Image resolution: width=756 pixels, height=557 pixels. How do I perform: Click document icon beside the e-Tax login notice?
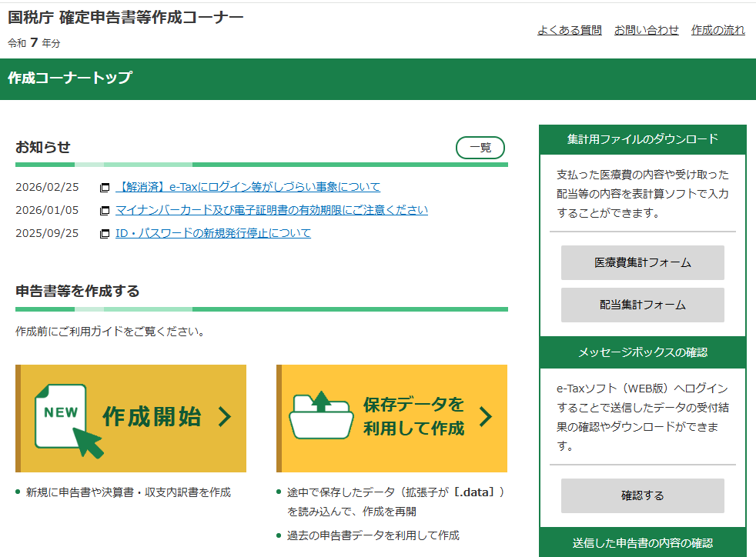[x=105, y=186]
